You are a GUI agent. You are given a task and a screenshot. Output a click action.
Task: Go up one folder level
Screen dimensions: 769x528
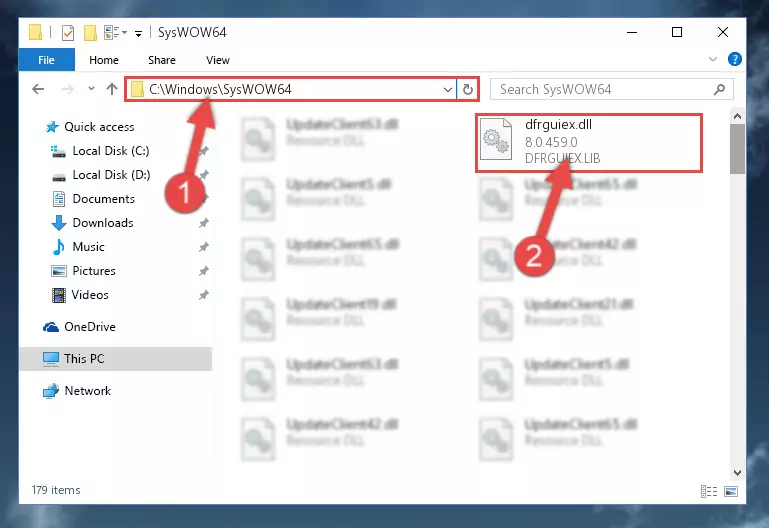tap(112, 89)
